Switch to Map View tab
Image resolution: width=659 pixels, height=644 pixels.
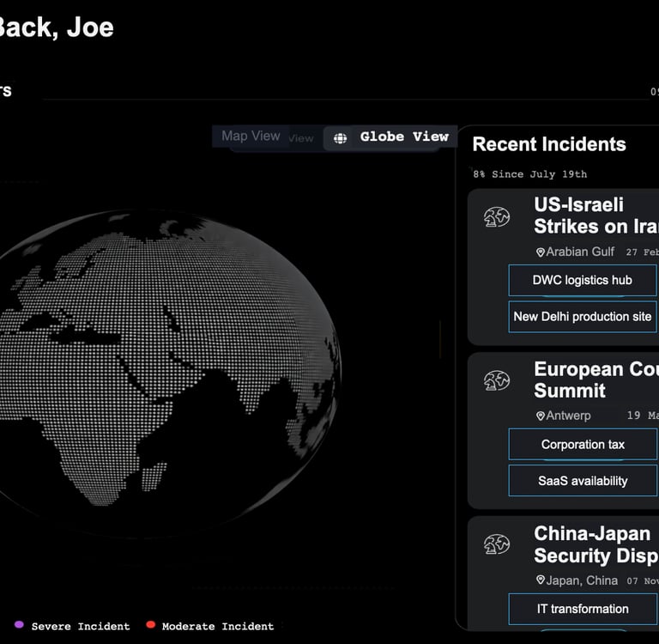click(x=251, y=136)
